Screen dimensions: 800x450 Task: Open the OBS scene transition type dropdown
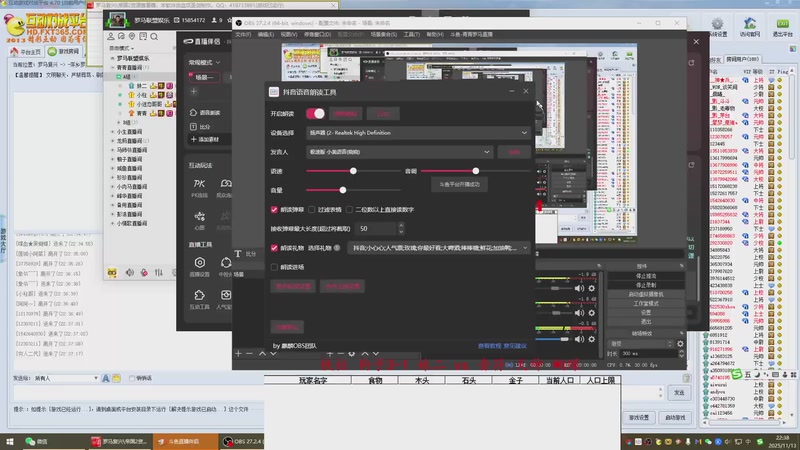[x=641, y=344]
